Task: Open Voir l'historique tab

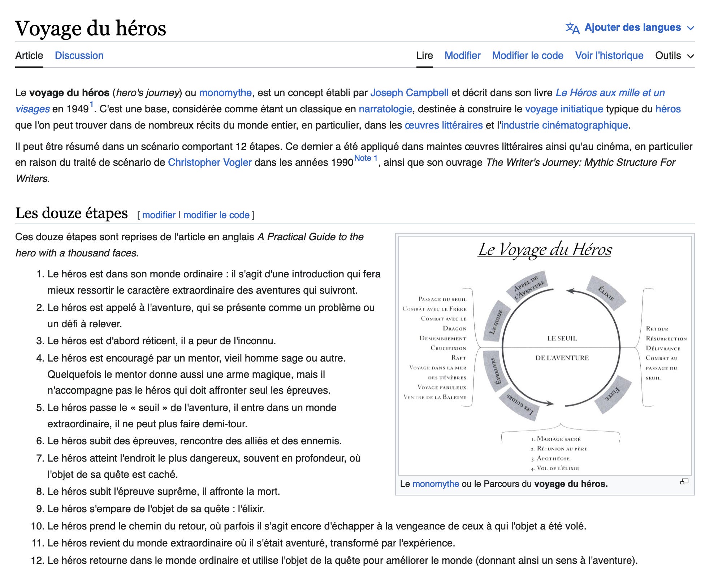Action: 609,56
